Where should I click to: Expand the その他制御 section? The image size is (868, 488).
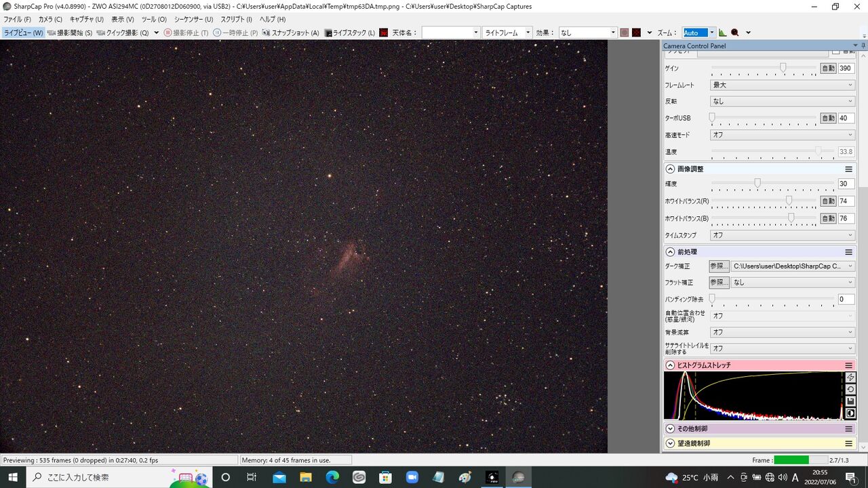pyautogui.click(x=670, y=429)
